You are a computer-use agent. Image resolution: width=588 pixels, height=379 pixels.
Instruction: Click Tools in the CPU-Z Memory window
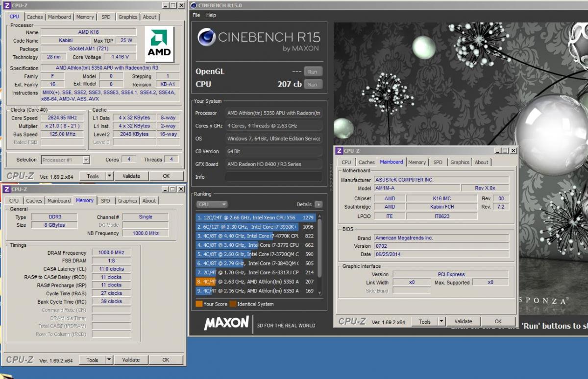pyautogui.click(x=92, y=360)
